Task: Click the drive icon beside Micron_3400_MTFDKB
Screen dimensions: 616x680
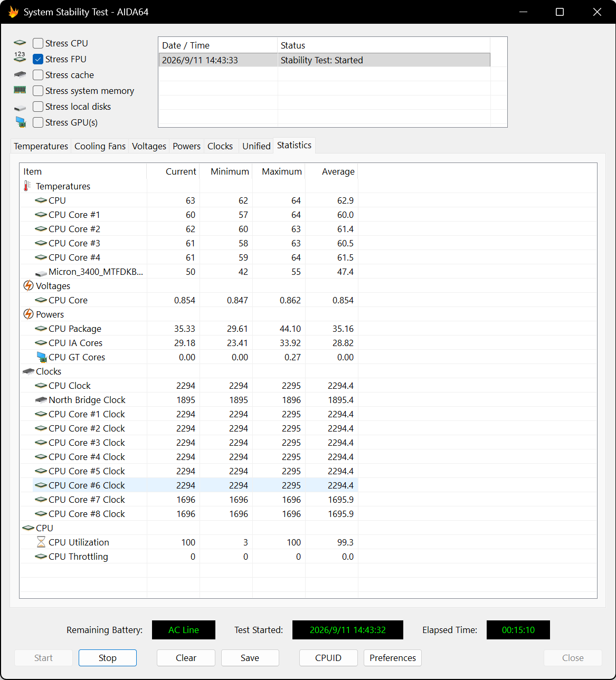Action: coord(41,273)
